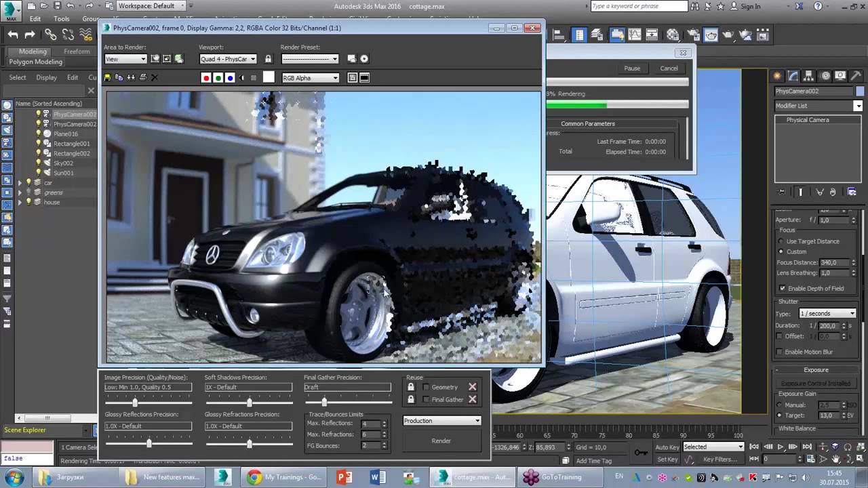Open the Modify command panel tab

tap(792, 76)
